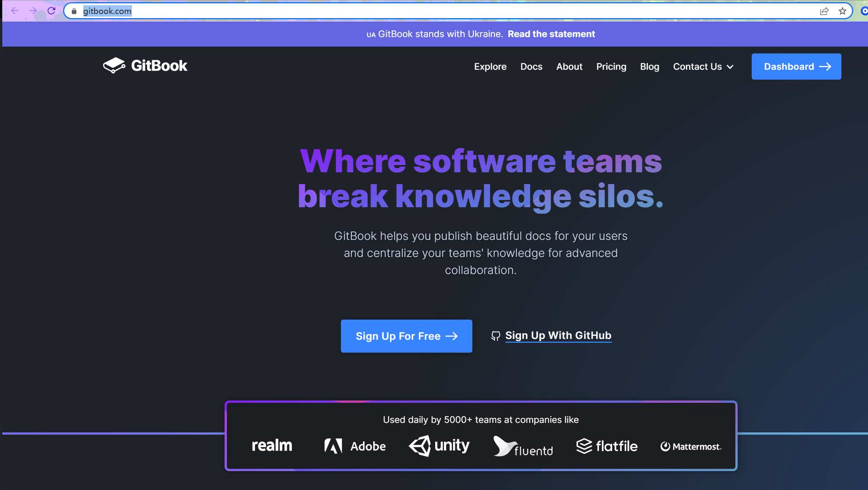Click the site lock security icon
The image size is (868, 490).
click(74, 11)
